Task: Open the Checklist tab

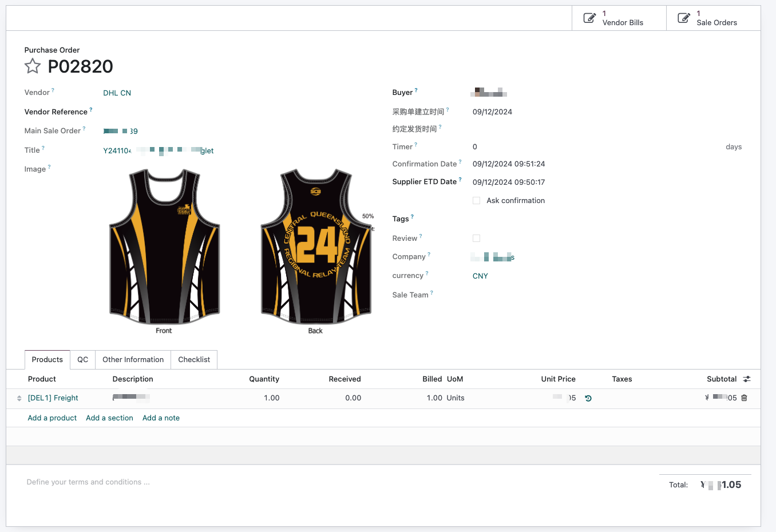Action: click(194, 360)
